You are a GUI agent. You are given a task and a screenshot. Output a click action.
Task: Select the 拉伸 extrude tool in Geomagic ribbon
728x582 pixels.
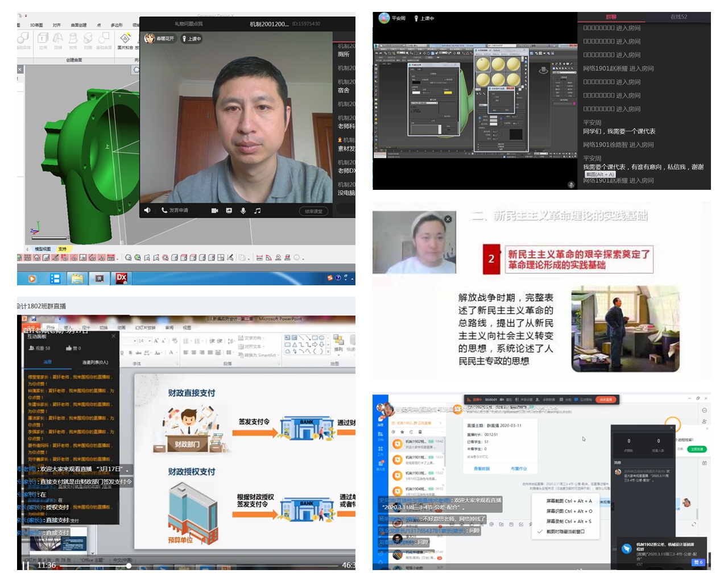click(43, 41)
